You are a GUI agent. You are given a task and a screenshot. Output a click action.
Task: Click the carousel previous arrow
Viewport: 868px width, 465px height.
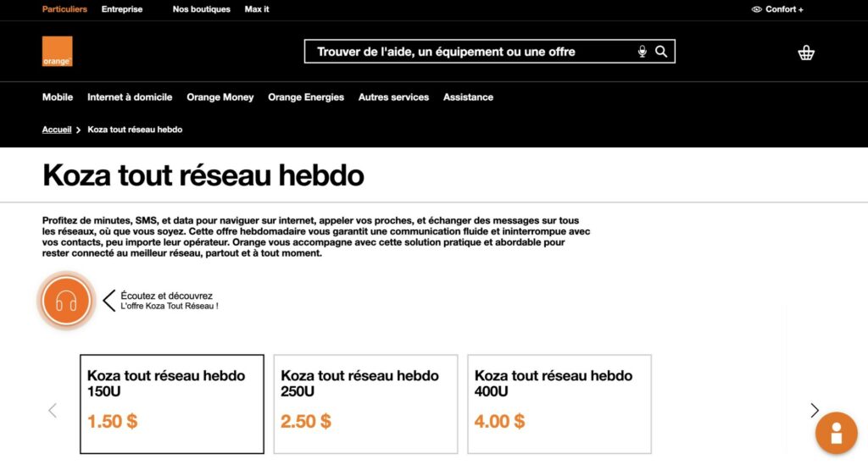(53, 410)
